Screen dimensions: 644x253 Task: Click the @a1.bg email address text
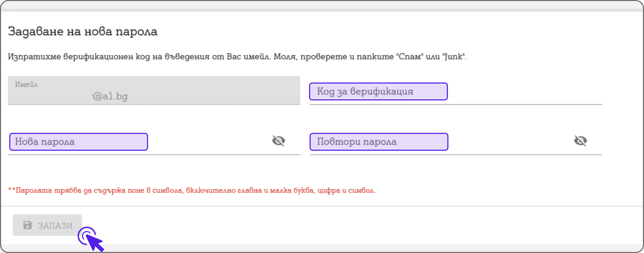[x=110, y=96]
